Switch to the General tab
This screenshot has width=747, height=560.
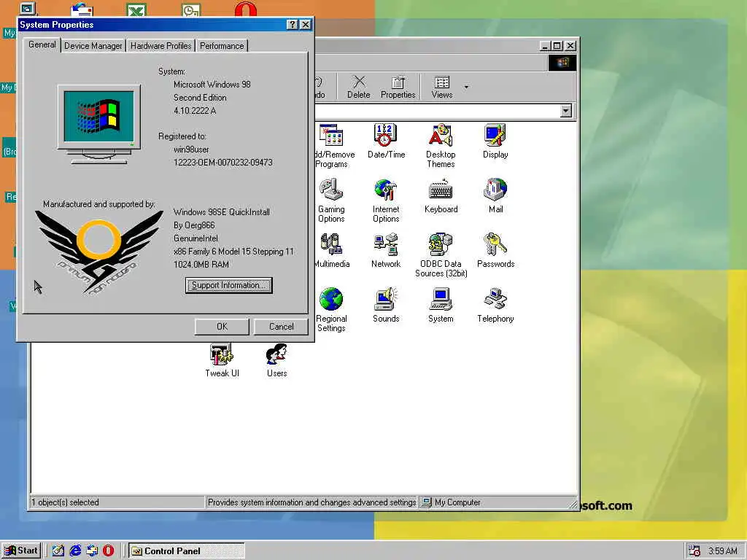[42, 44]
